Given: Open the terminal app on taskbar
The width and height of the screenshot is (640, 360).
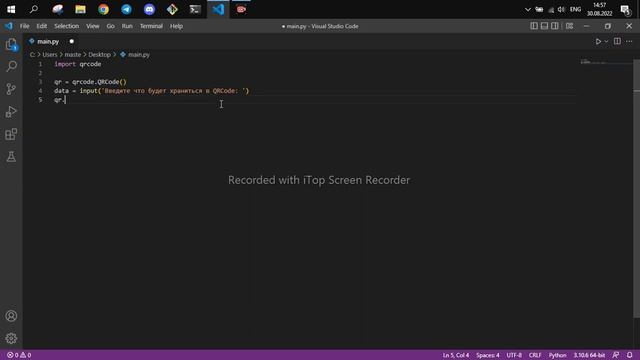Looking at the screenshot, I should pyautogui.click(x=195, y=9).
